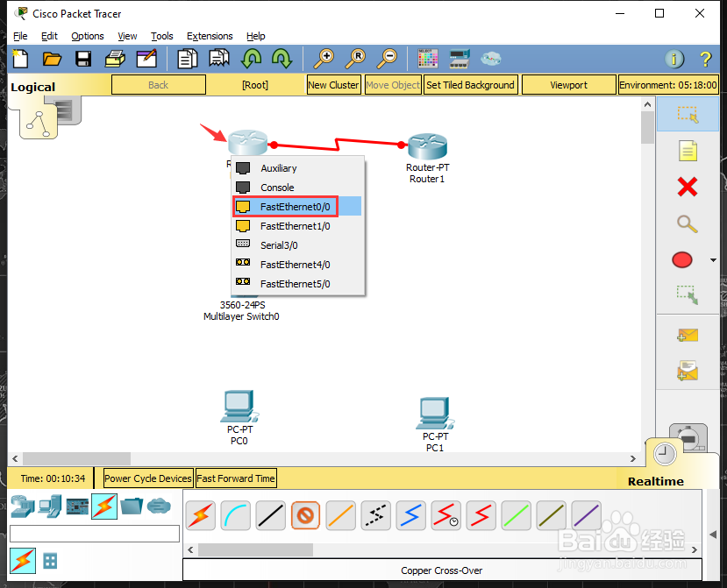This screenshot has width=727, height=588.
Task: Click the Add Simple PDU envelope icon
Action: [688, 335]
